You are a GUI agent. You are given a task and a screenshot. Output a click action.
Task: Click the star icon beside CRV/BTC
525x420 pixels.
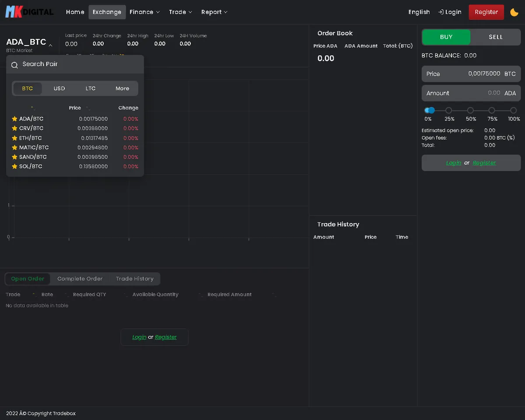click(x=14, y=129)
